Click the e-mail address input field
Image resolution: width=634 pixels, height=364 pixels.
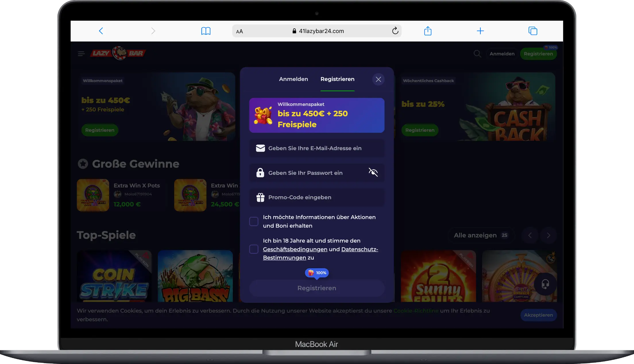point(317,148)
